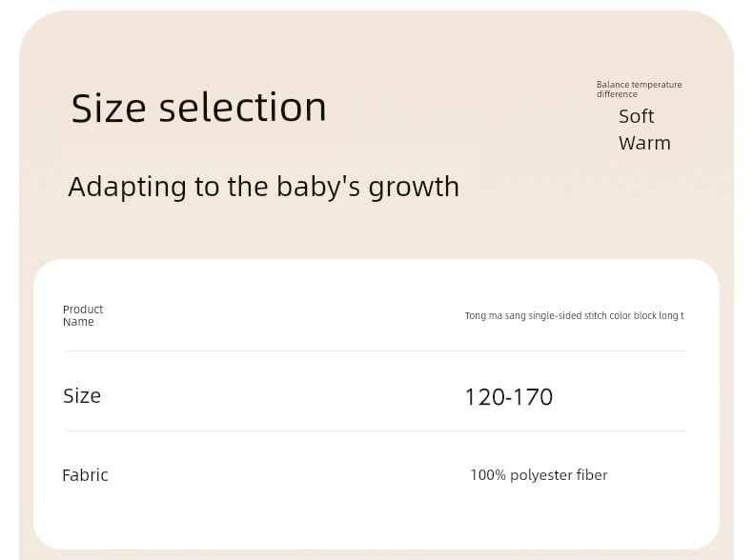Image resolution: width=753 pixels, height=560 pixels.
Task: Click divider line above Fabric row
Action: coord(376,430)
